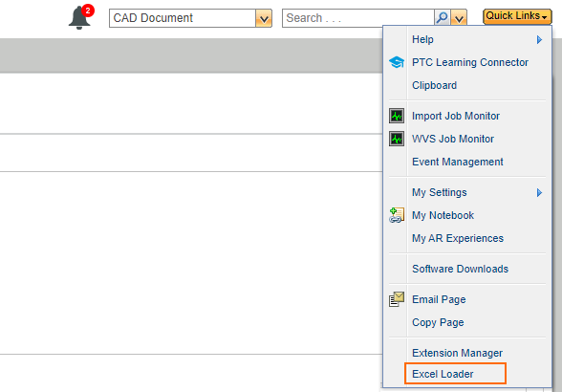Select Copy Page menu item
Image resolution: width=562 pixels, height=392 pixels.
pos(438,322)
